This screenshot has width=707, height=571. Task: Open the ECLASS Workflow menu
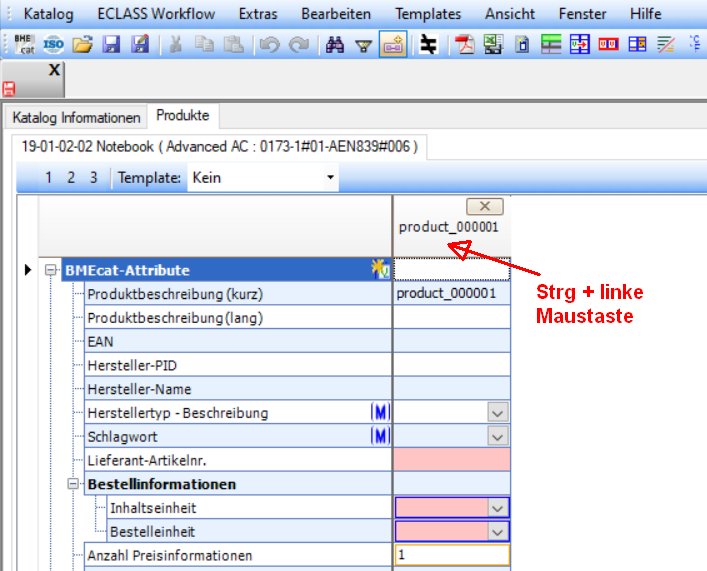coord(156,14)
